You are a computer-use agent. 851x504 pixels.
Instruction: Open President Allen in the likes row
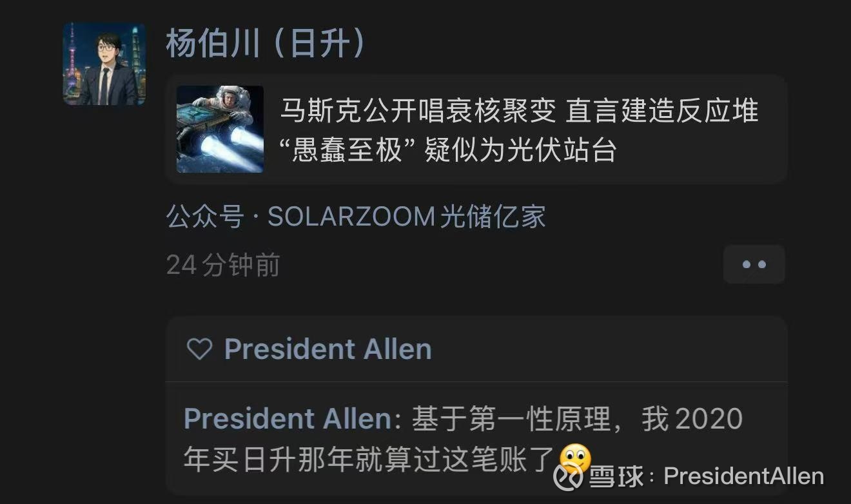(328, 349)
